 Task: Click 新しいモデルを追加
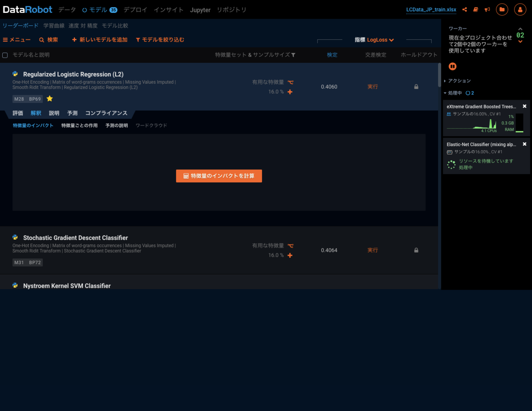click(100, 40)
